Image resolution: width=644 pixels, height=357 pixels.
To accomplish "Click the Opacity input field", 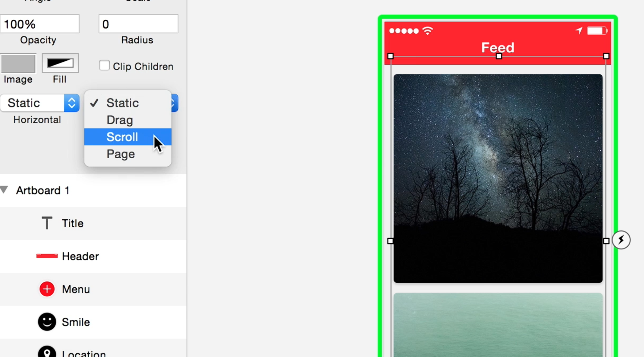I will point(40,24).
